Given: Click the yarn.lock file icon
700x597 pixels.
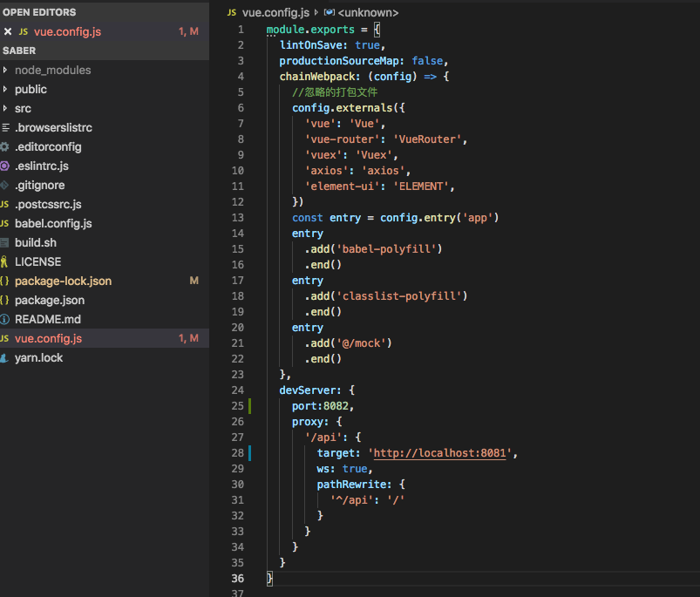Looking at the screenshot, I should [x=4, y=358].
